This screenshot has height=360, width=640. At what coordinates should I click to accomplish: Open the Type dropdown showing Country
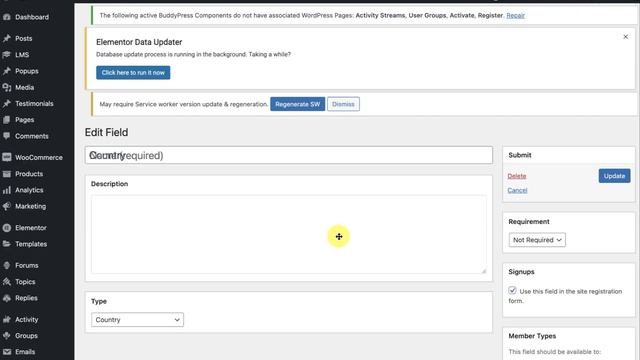click(137, 320)
